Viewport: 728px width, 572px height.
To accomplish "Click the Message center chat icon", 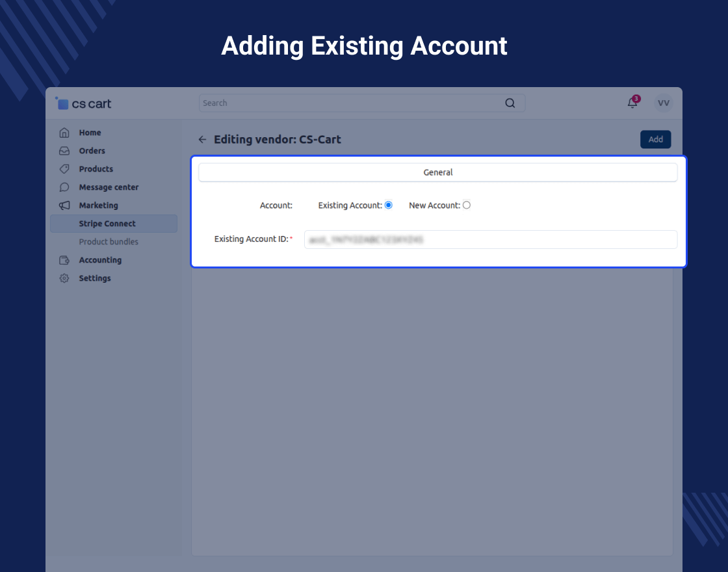I will [64, 187].
